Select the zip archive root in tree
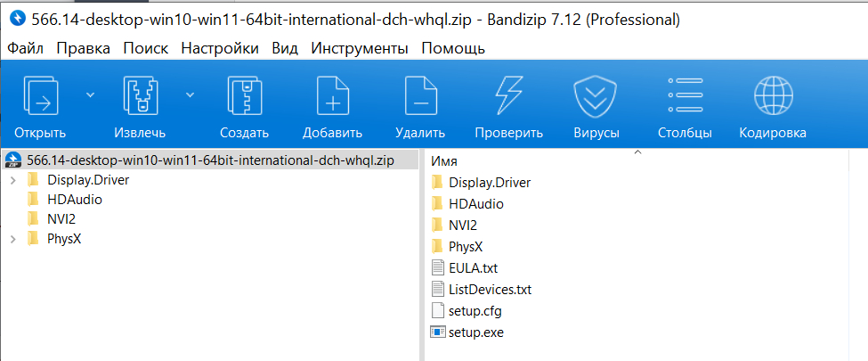 tap(210, 160)
